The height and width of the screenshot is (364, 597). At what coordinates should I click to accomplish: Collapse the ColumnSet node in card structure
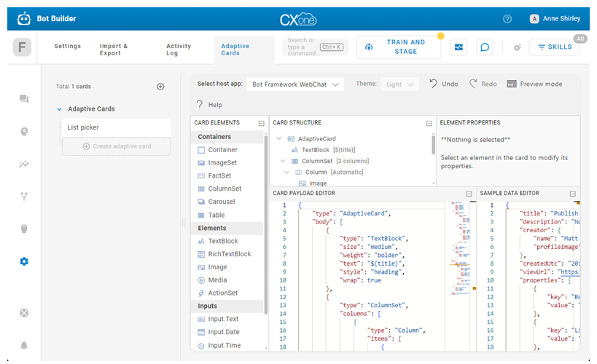pos(283,161)
